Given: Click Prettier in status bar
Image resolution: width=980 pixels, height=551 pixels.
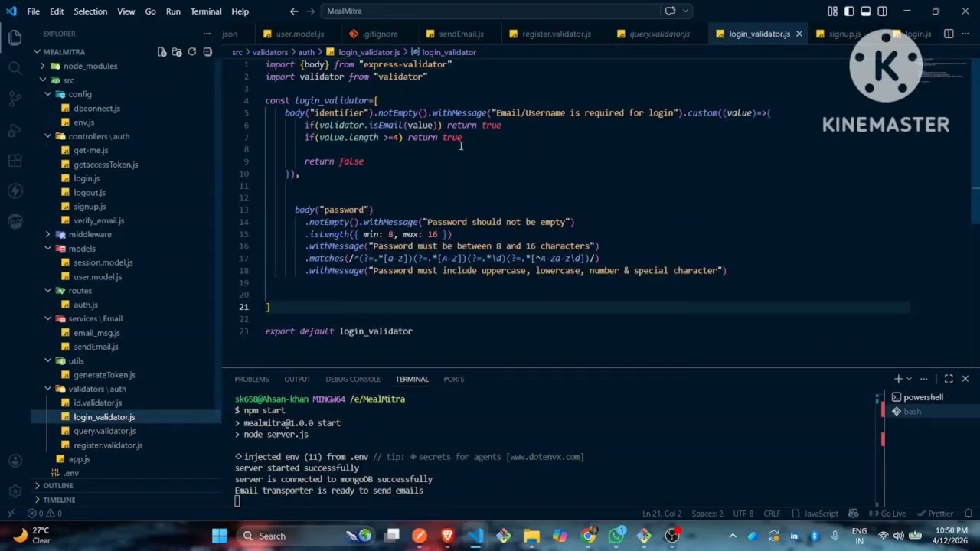Looking at the screenshot, I should pyautogui.click(x=935, y=514).
